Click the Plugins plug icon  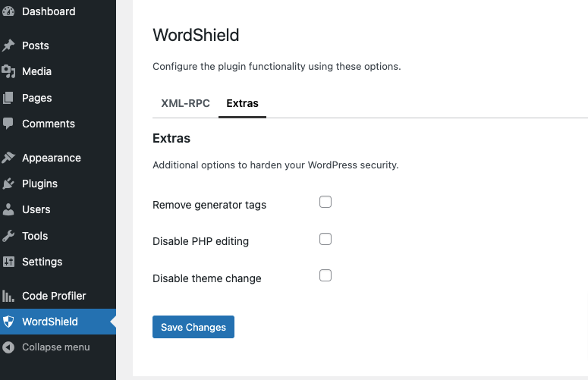[8, 184]
